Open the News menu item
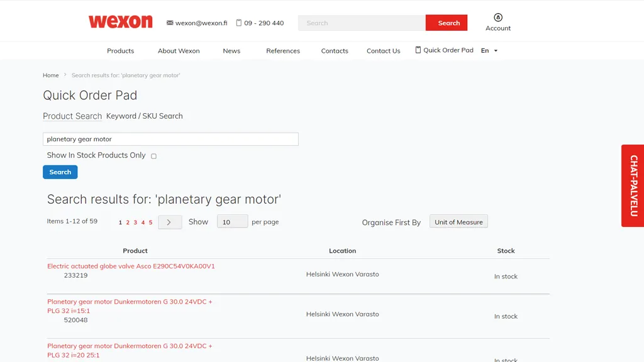This screenshot has height=362, width=644. [x=231, y=51]
